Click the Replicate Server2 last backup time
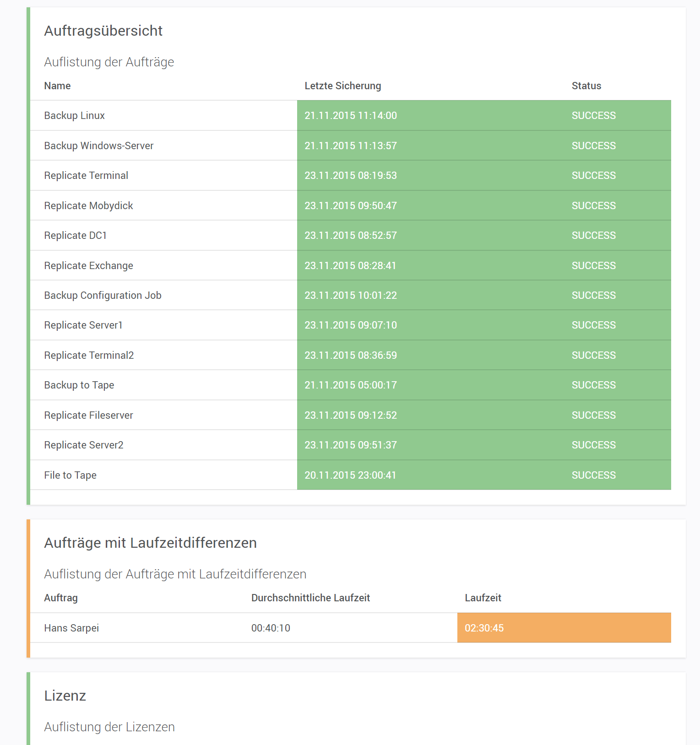This screenshot has height=745, width=700. [x=350, y=445]
